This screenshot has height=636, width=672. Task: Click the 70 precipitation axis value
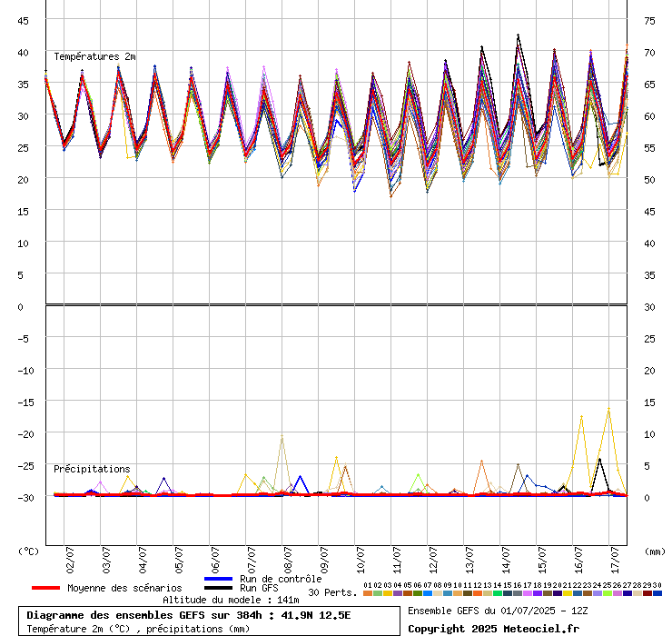649,53
